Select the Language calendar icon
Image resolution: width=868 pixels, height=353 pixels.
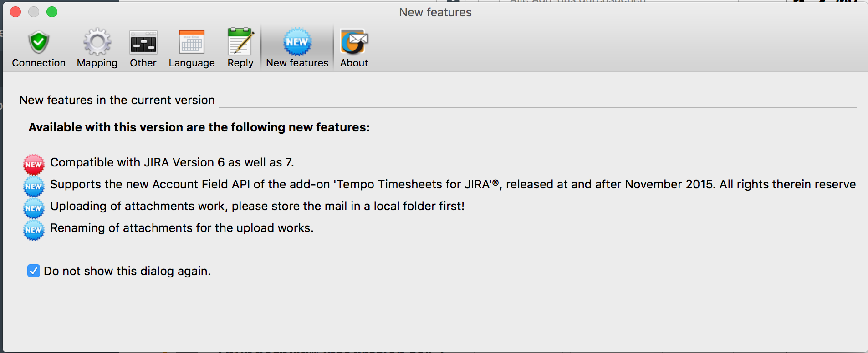[192, 42]
